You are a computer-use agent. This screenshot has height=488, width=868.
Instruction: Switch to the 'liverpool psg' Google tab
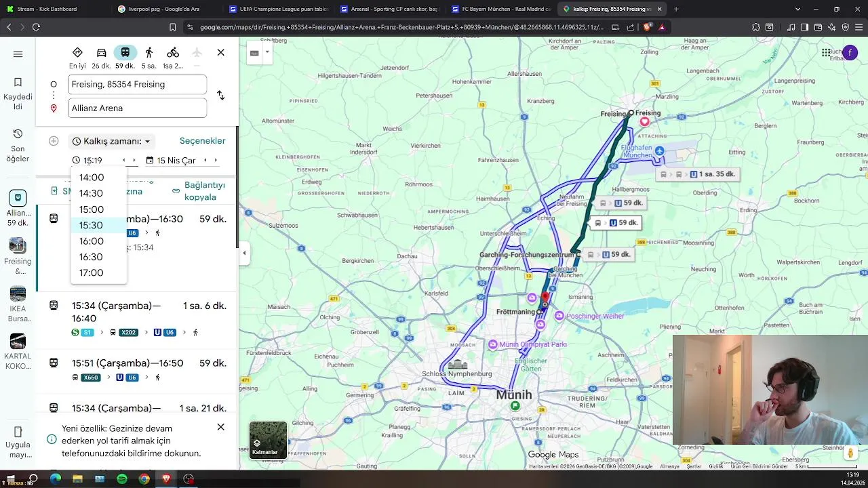166,9
